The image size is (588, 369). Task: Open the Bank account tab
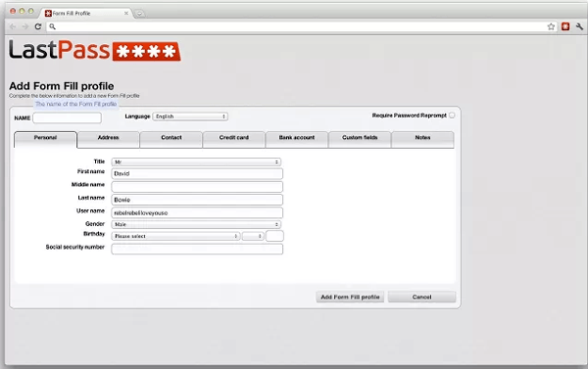(x=297, y=139)
